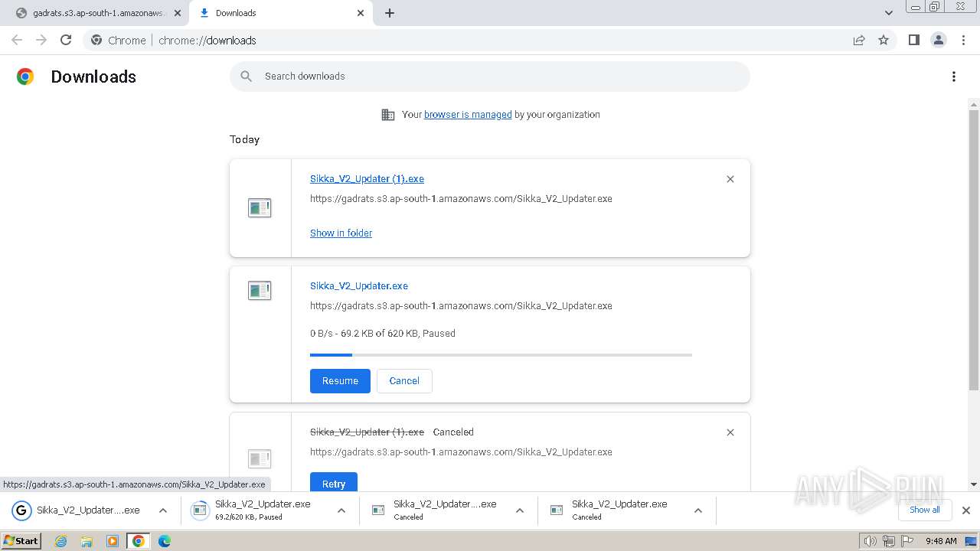
Task: Open the Chrome three-dot main menu
Action: (963, 41)
